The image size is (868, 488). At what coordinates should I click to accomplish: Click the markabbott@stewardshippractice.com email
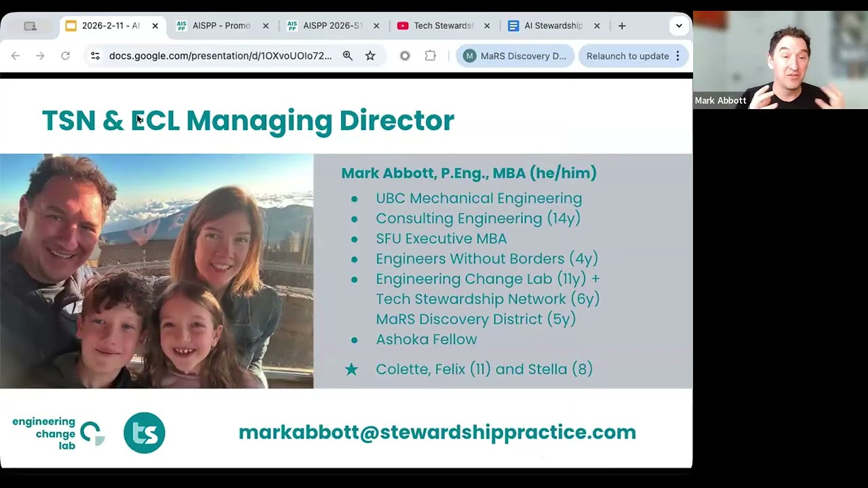click(x=437, y=432)
